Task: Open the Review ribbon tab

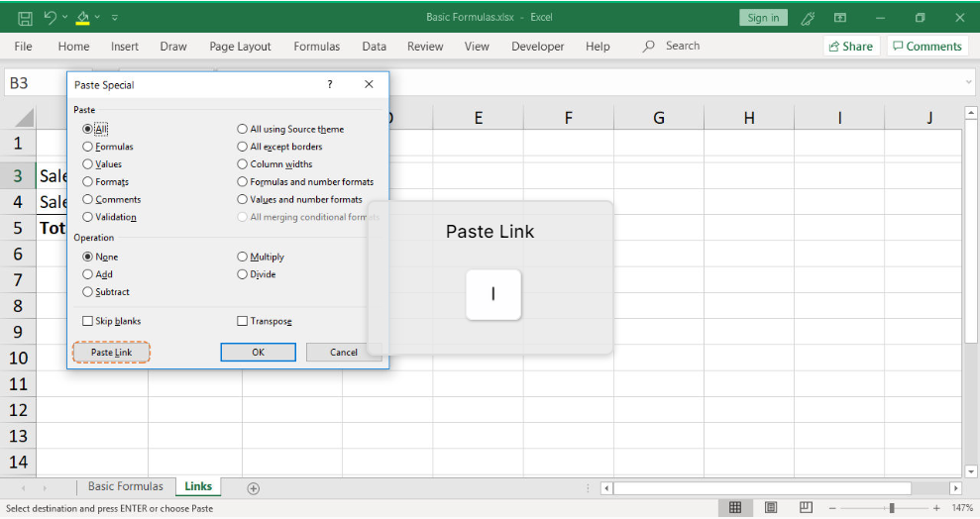Action: click(x=425, y=47)
